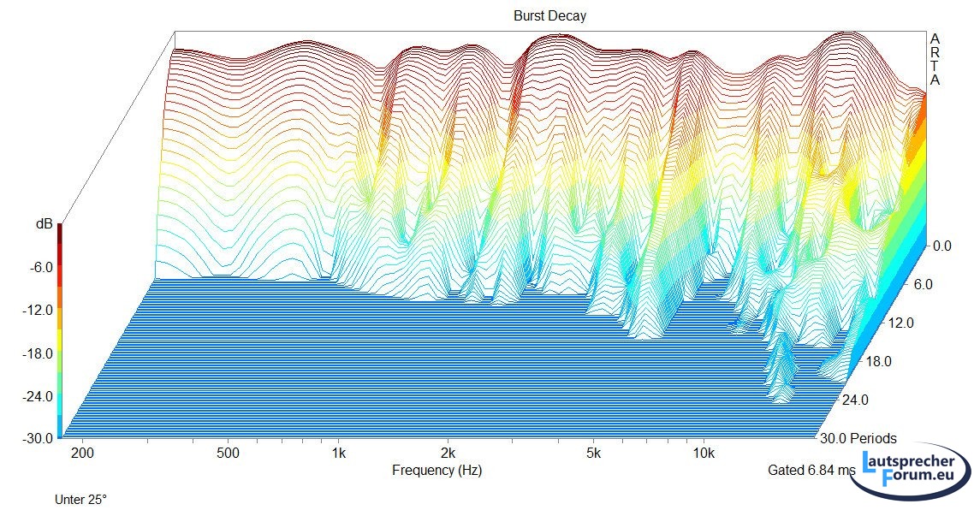
Task: Click the Burst Decay chart title
Action: (549, 15)
